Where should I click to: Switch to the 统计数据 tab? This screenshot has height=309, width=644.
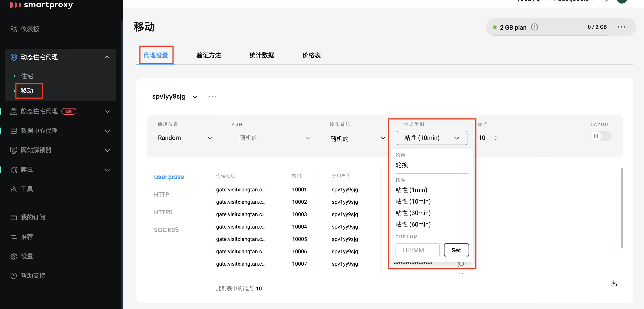point(262,55)
